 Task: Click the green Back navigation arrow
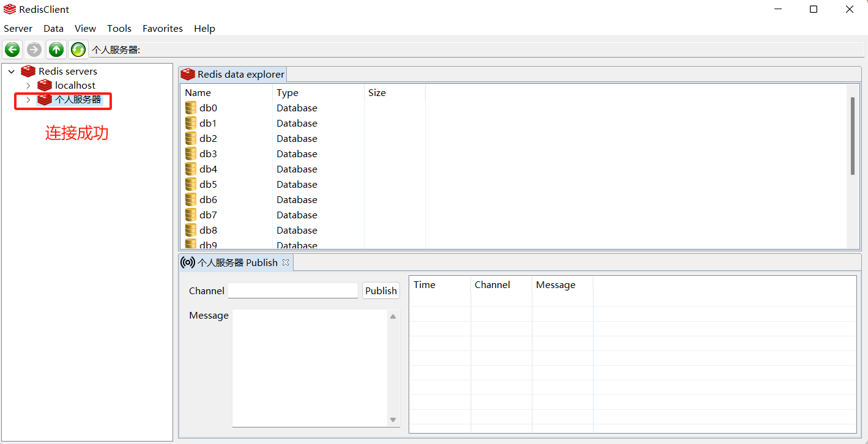coord(12,50)
